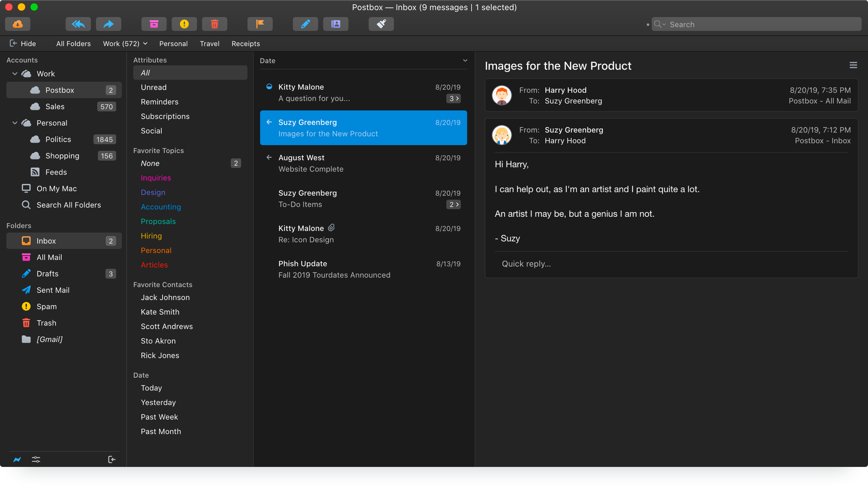Screen dimensions: 868x489
Task: Archive message with the pink box icon
Action: point(154,24)
